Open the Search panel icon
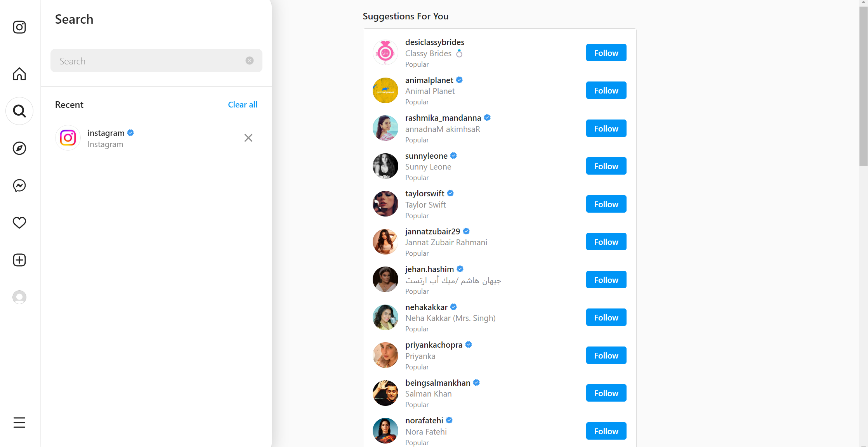Image resolution: width=868 pixels, height=447 pixels. tap(19, 111)
